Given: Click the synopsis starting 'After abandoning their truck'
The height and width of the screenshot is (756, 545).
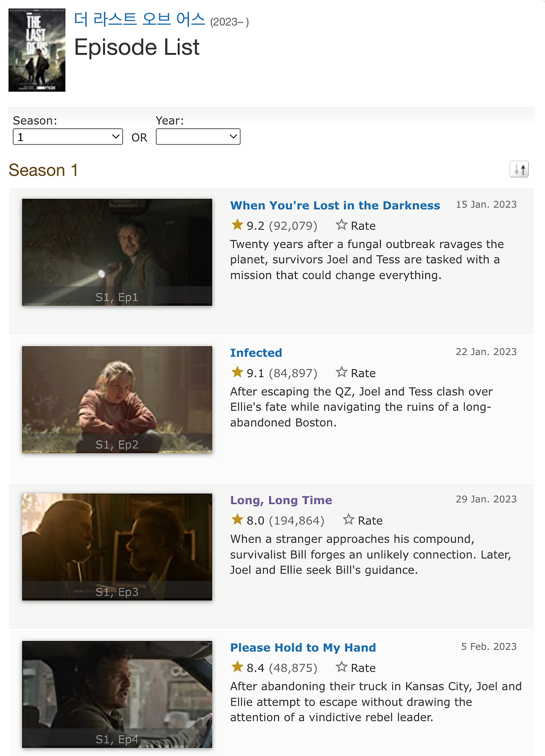Looking at the screenshot, I should (376, 702).
